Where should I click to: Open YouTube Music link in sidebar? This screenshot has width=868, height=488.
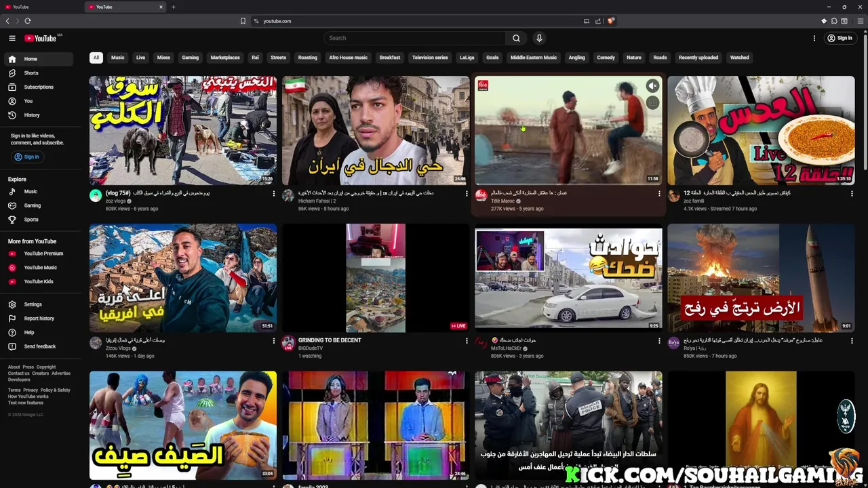point(38,268)
